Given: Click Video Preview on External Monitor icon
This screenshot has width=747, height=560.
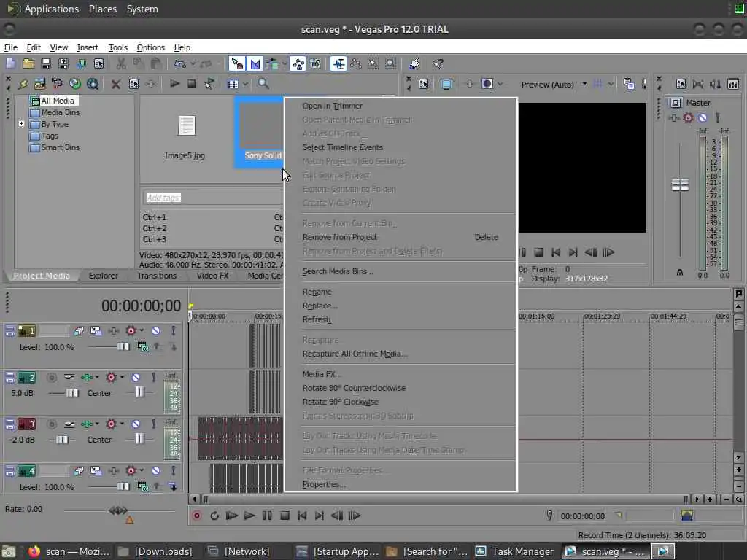Looking at the screenshot, I should (446, 85).
